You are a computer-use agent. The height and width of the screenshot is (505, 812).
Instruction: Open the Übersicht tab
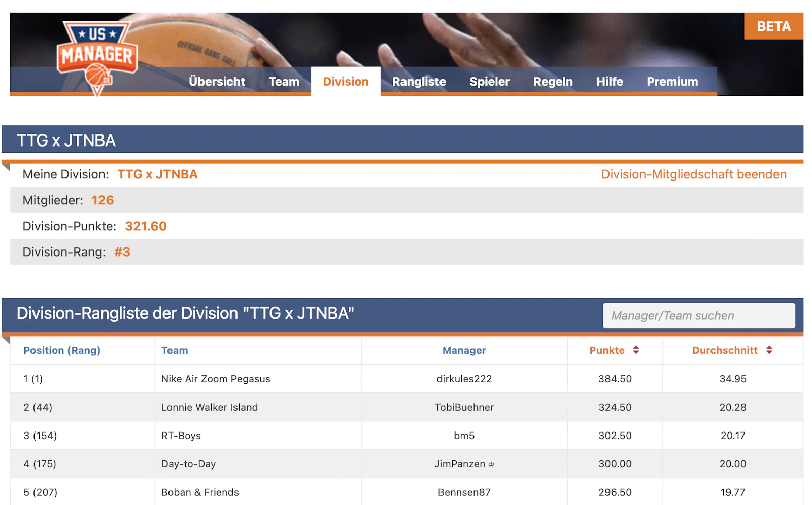click(x=217, y=82)
